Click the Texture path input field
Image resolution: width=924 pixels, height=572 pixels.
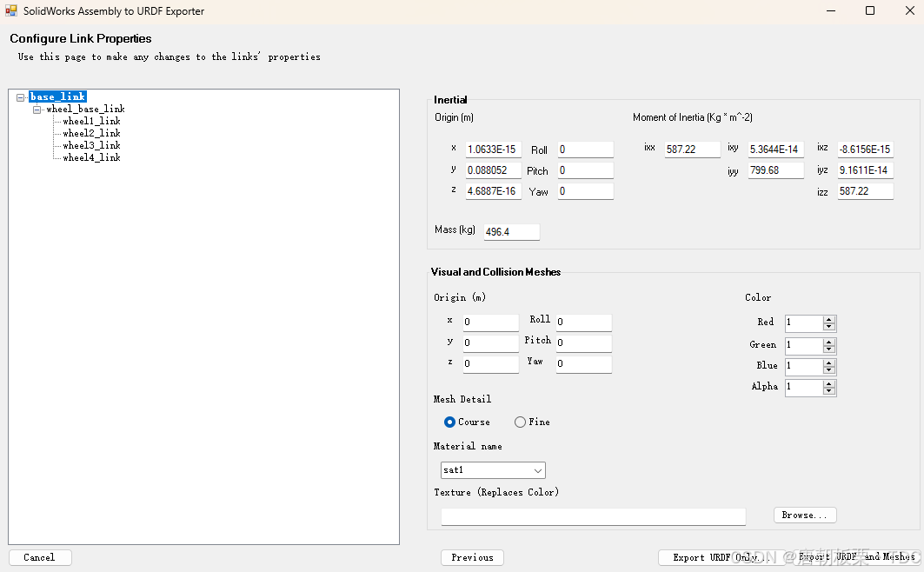(x=594, y=516)
